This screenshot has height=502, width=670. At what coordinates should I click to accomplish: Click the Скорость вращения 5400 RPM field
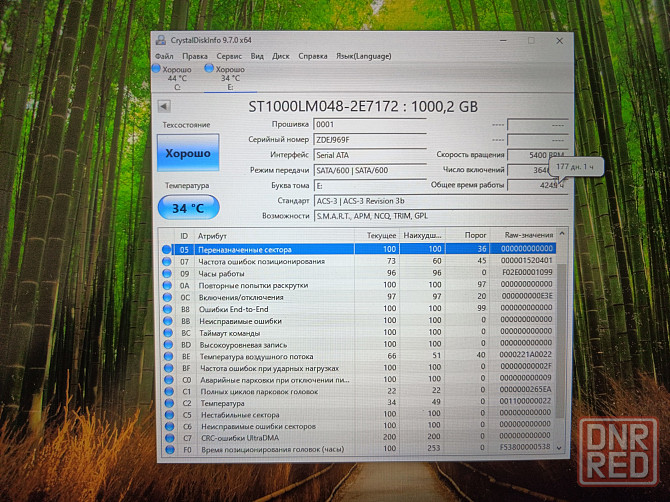click(x=537, y=155)
